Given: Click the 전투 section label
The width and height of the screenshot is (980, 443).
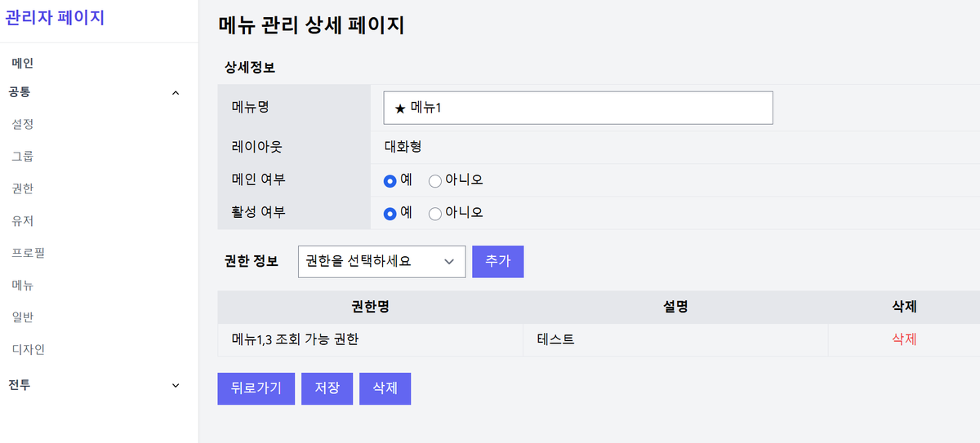Looking at the screenshot, I should tap(20, 384).
